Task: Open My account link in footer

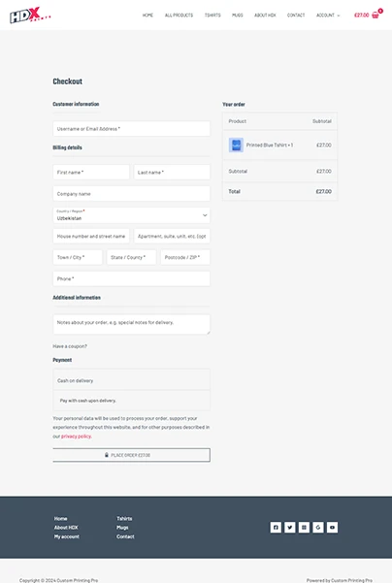Action: tap(67, 536)
